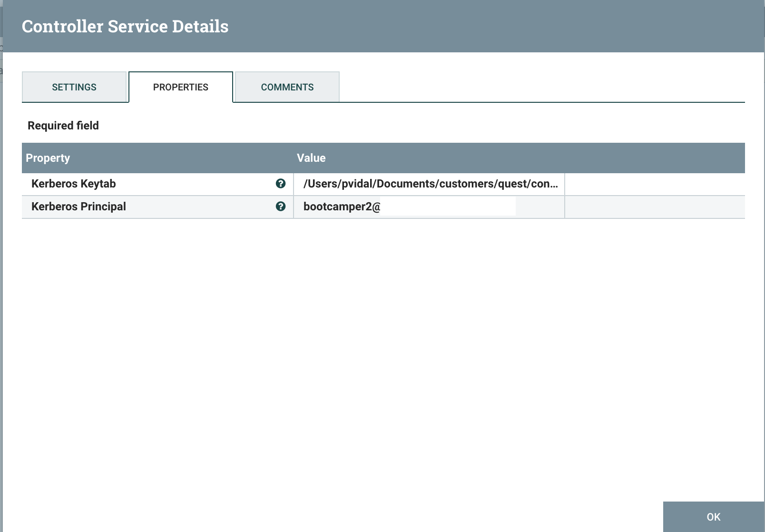Click the Value column header
The height and width of the screenshot is (532, 765).
point(311,158)
